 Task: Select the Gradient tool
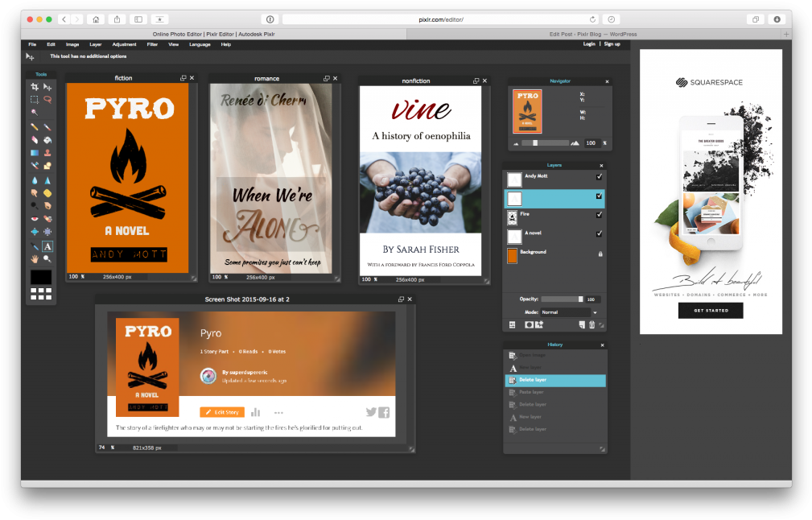coord(35,155)
